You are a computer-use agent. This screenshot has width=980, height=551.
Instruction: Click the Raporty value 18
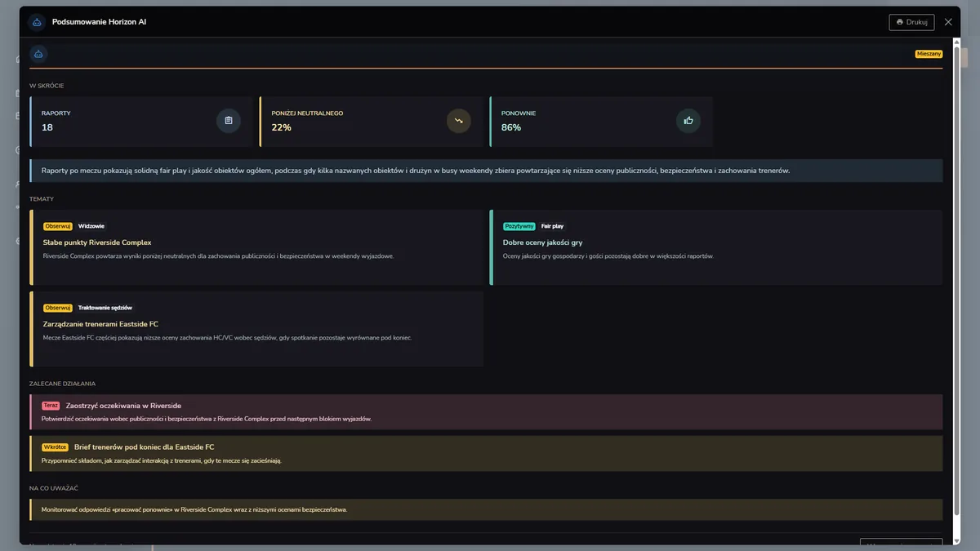[47, 127]
